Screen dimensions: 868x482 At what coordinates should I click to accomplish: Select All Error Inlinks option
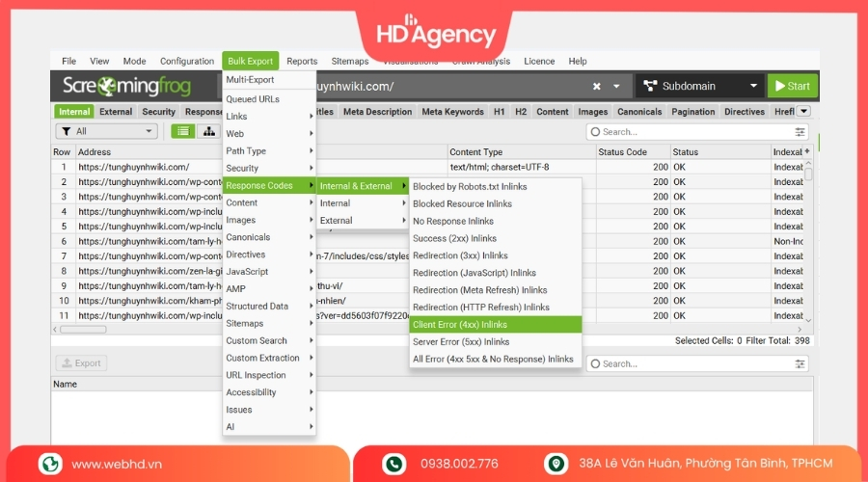click(496, 359)
